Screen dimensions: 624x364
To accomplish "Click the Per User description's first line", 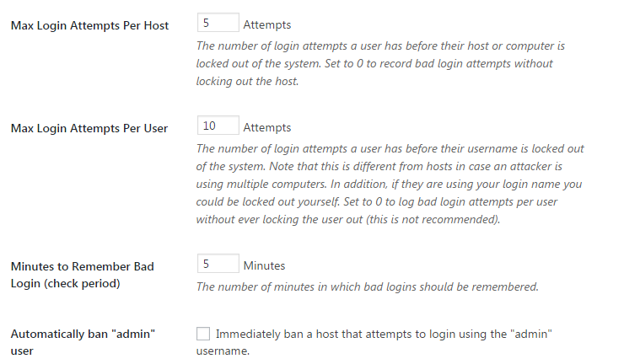I will [390, 148].
